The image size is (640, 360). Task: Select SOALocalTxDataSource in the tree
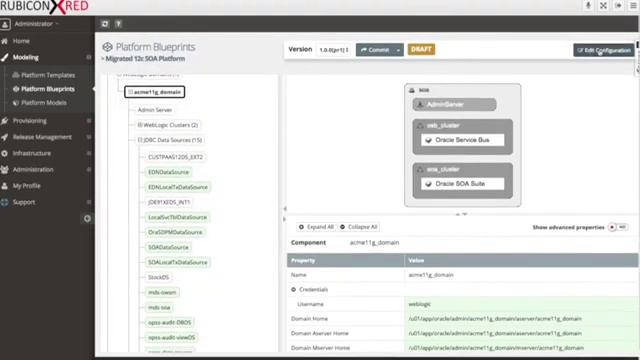tap(178, 262)
